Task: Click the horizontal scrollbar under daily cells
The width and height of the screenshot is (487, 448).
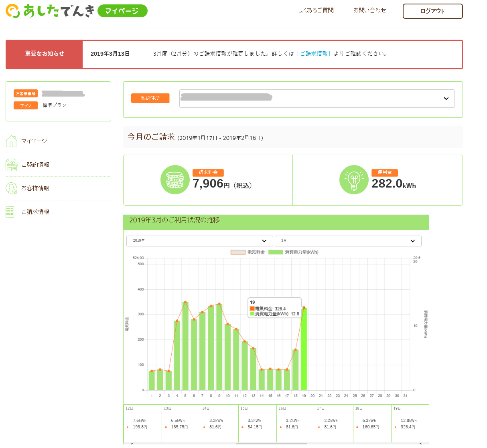Action: [272, 444]
